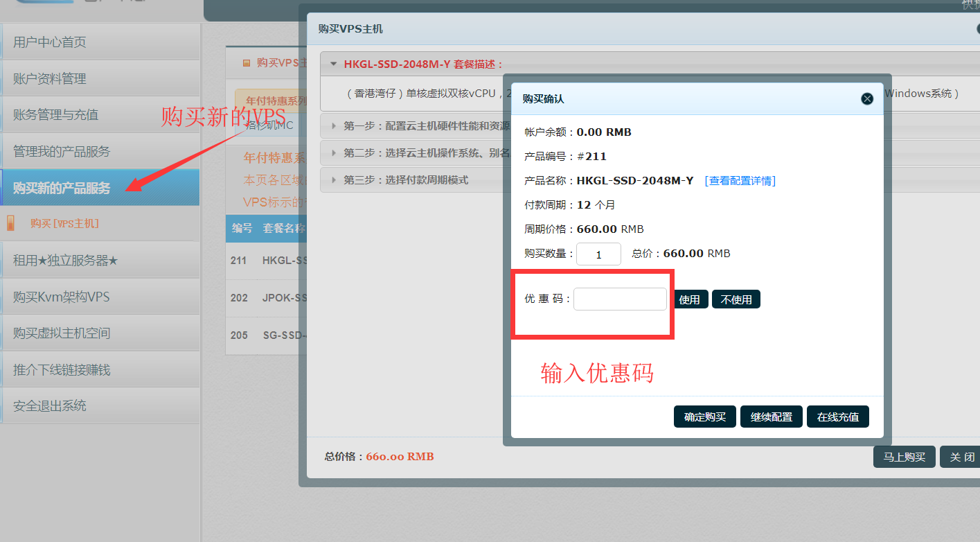This screenshot has width=980, height=542.
Task: Click the 购买数量 quantity field
Action: pyautogui.click(x=598, y=254)
